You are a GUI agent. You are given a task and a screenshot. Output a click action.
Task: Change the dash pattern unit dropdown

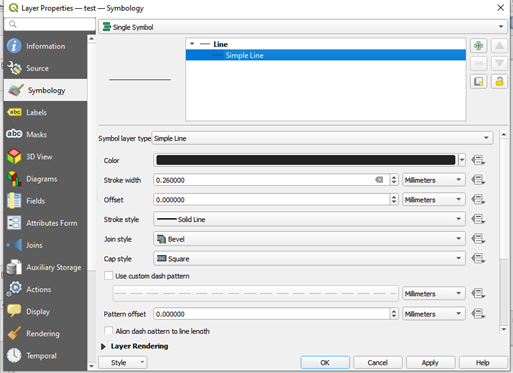click(x=434, y=294)
